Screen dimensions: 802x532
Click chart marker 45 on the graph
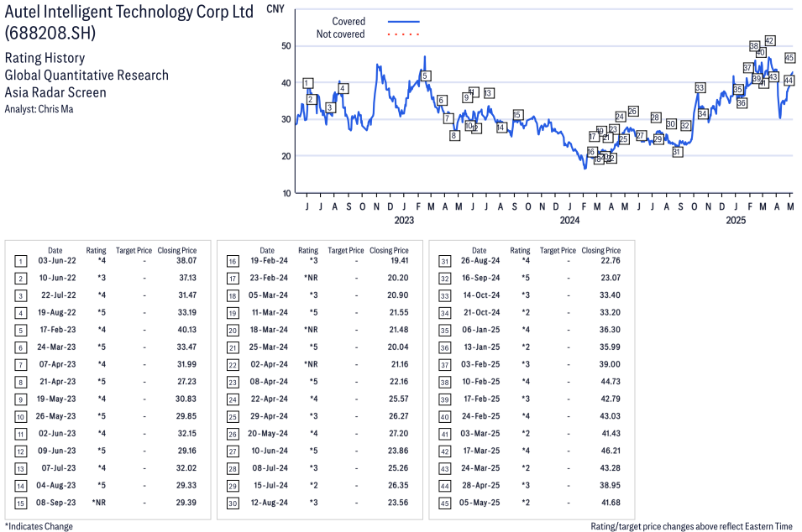[x=789, y=58]
